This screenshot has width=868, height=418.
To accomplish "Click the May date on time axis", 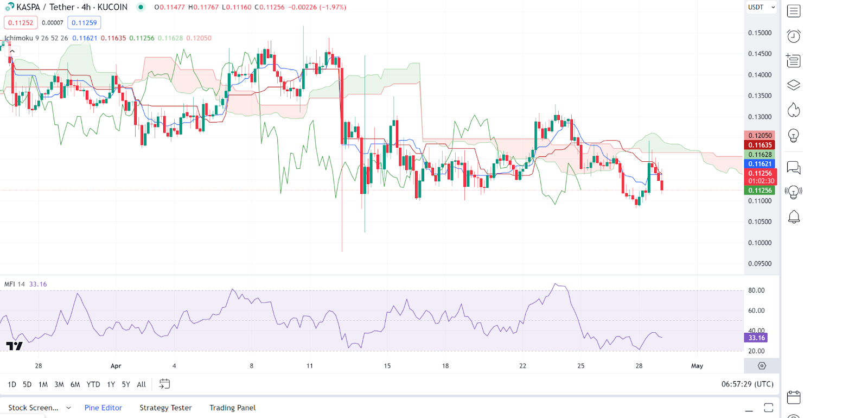I will point(697,366).
